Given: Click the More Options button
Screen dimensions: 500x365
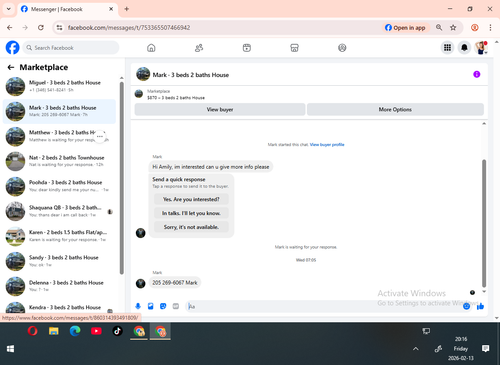Looking at the screenshot, I should click(395, 110).
